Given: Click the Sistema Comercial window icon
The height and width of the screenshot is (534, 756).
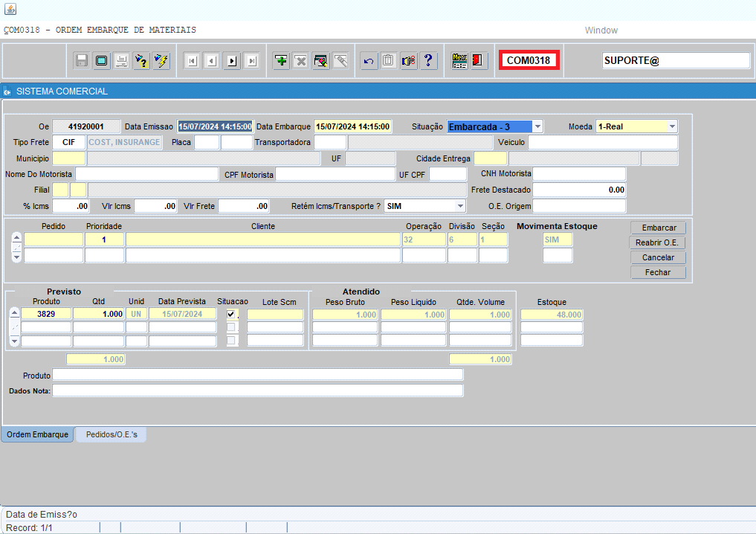Looking at the screenshot, I should [7, 91].
